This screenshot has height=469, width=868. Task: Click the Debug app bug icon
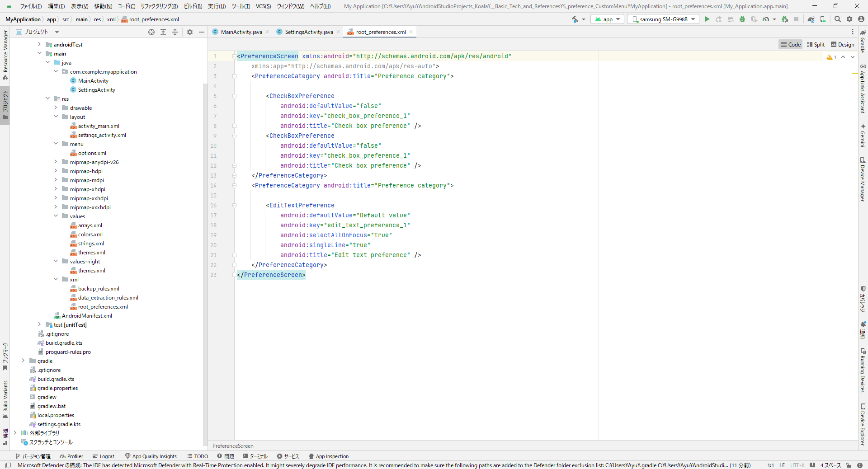click(742, 19)
